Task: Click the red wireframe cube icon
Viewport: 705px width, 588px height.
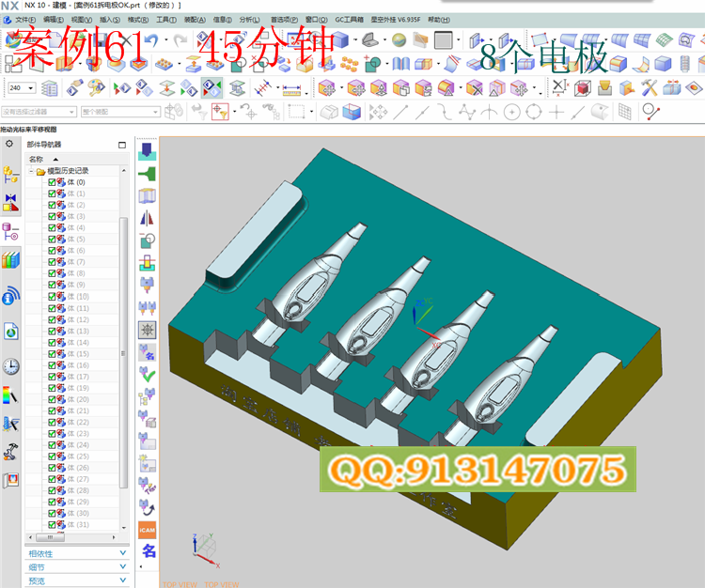Action: [x=583, y=88]
